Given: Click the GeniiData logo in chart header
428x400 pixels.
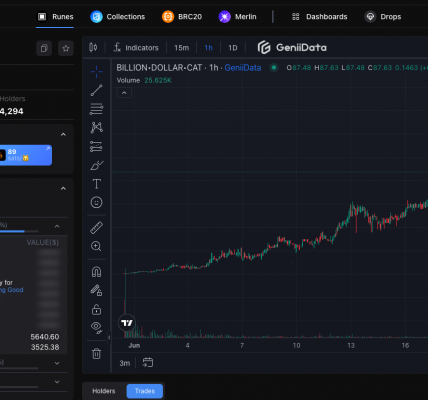Looking at the screenshot, I should point(292,48).
